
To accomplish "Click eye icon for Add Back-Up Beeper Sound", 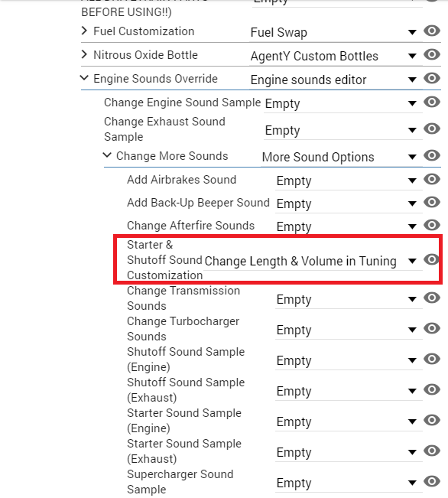I will pyautogui.click(x=432, y=202).
